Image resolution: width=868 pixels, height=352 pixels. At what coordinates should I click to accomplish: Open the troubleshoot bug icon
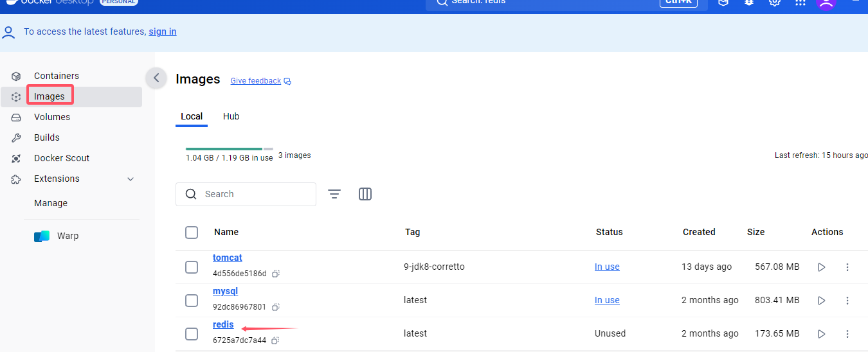pos(748,2)
